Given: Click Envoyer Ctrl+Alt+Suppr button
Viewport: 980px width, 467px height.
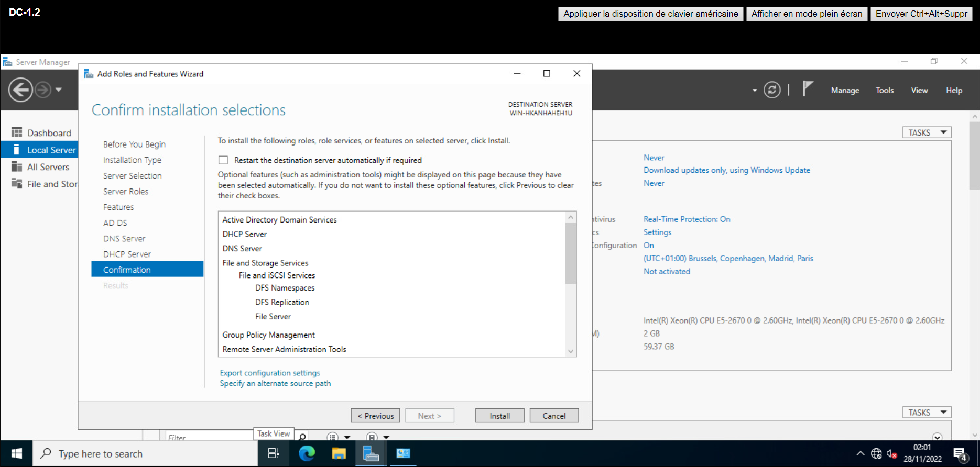Looking at the screenshot, I should point(921,14).
